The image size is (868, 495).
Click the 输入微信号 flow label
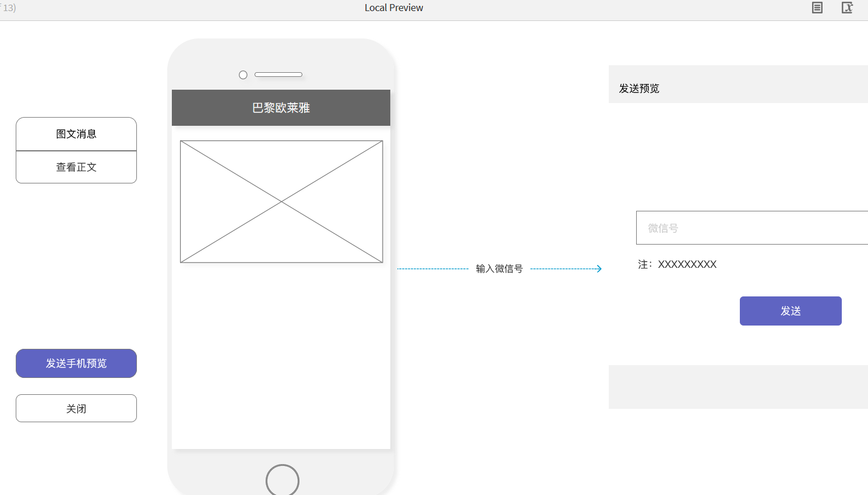pyautogui.click(x=499, y=268)
